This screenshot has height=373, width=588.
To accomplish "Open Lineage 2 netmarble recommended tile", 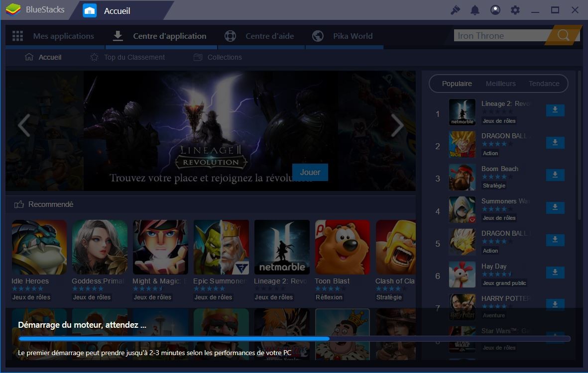I will pyautogui.click(x=282, y=247).
